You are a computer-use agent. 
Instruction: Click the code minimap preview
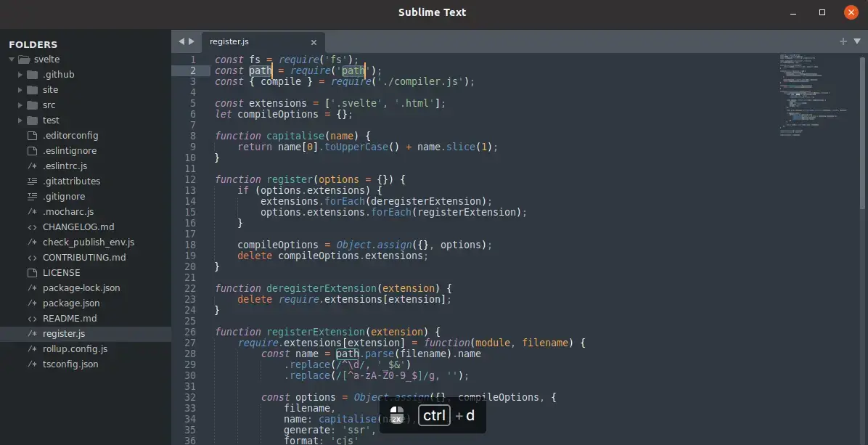(x=813, y=94)
